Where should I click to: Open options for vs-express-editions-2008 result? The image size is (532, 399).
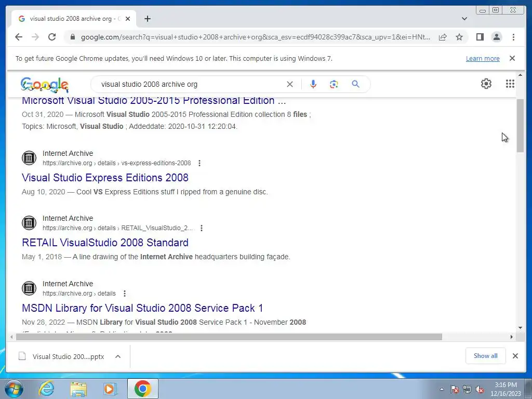pos(199,163)
